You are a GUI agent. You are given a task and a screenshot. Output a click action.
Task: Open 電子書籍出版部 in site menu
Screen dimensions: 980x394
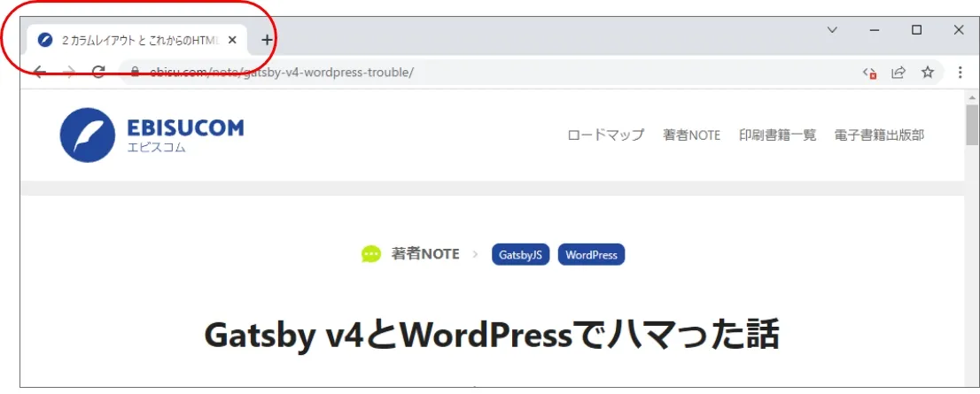[879, 135]
